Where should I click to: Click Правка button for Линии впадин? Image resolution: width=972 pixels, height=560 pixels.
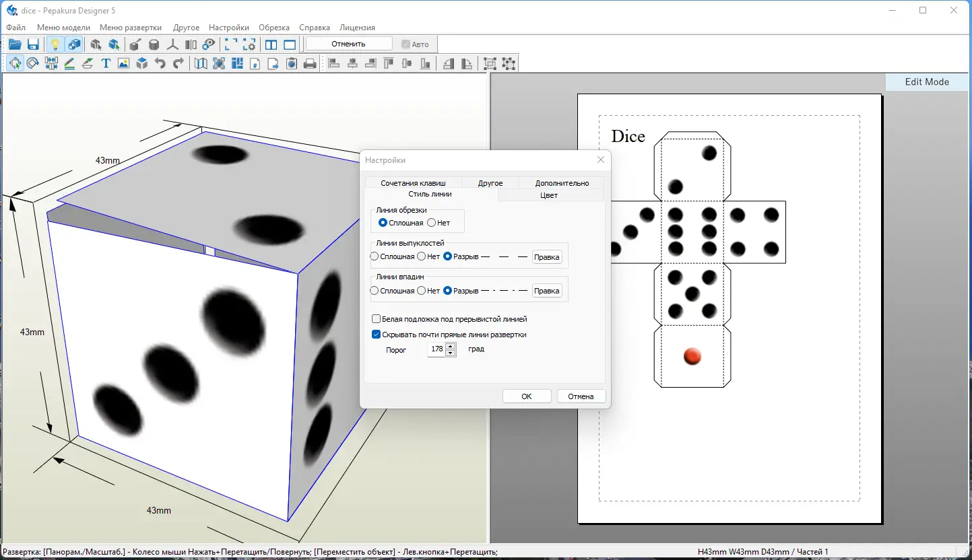pyautogui.click(x=547, y=291)
